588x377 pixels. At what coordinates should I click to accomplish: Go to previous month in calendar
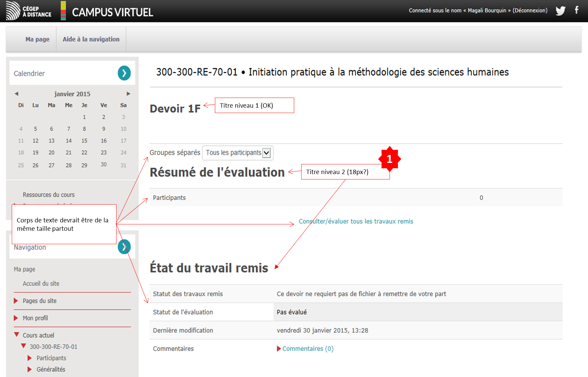pos(16,94)
